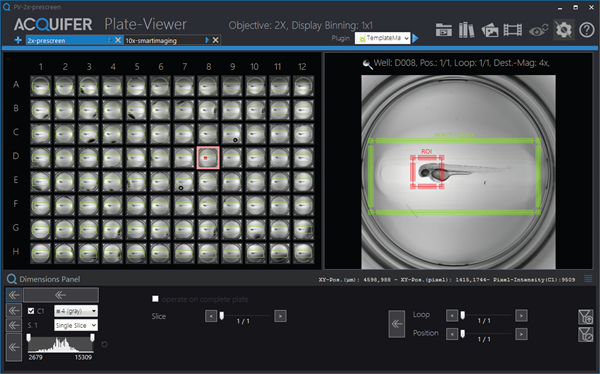Click Position next arrow button
Screen dimensions: 600x374
coord(521,334)
